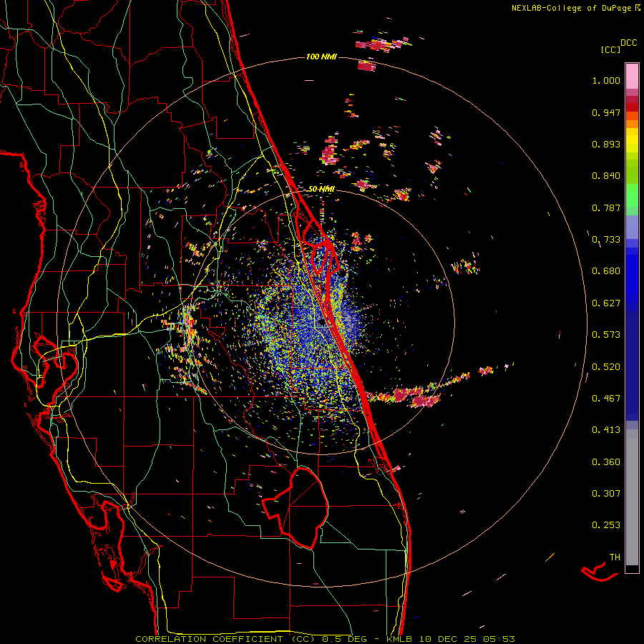Click the 0.947 scale value

coord(606,112)
